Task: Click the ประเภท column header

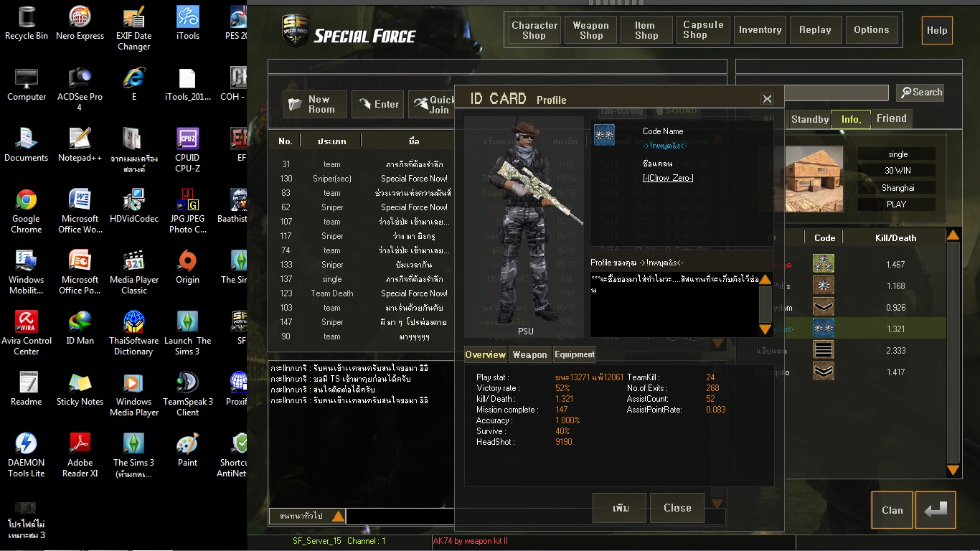Action: [x=331, y=141]
